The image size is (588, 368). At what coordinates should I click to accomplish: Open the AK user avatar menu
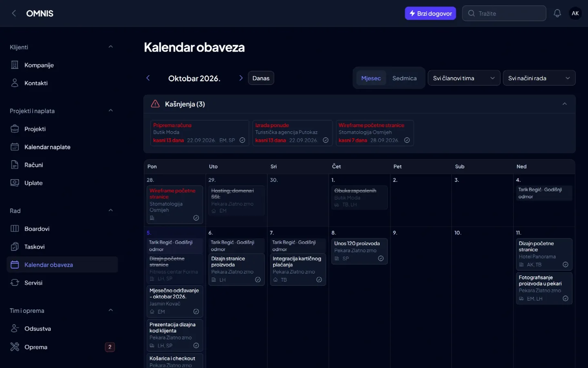[x=575, y=13]
